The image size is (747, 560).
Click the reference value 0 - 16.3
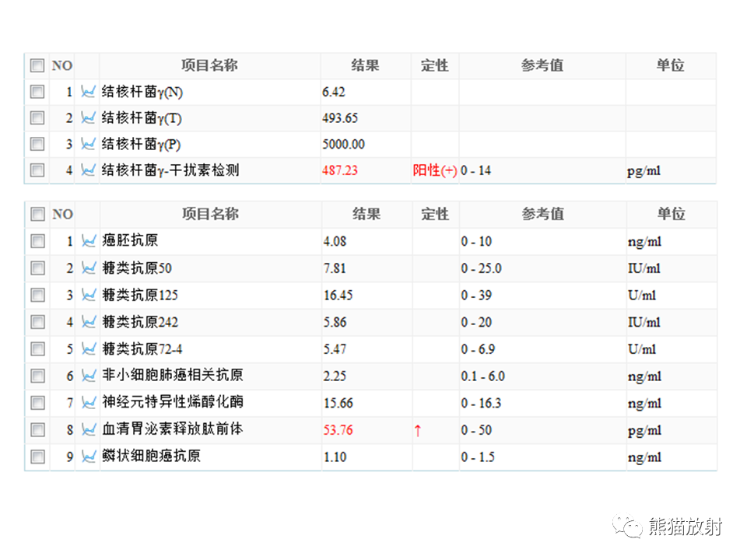coord(481,404)
